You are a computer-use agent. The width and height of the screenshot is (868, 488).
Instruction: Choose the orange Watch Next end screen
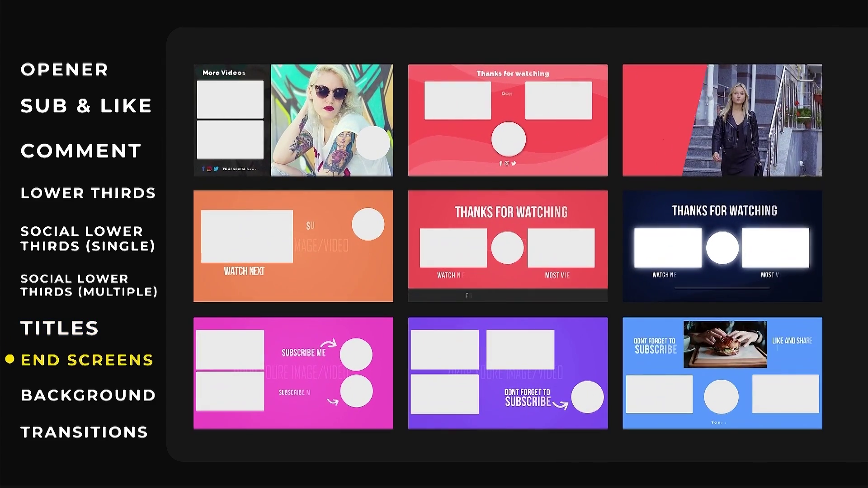(x=293, y=246)
